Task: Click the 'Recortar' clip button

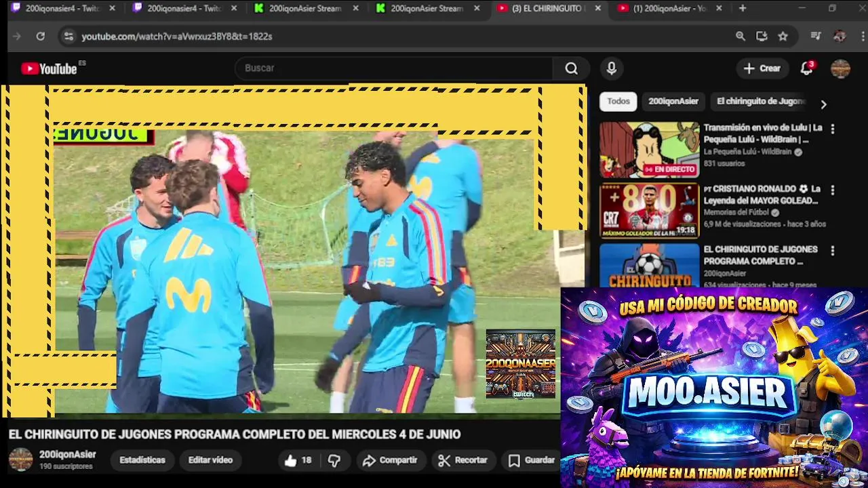Action: point(463,460)
